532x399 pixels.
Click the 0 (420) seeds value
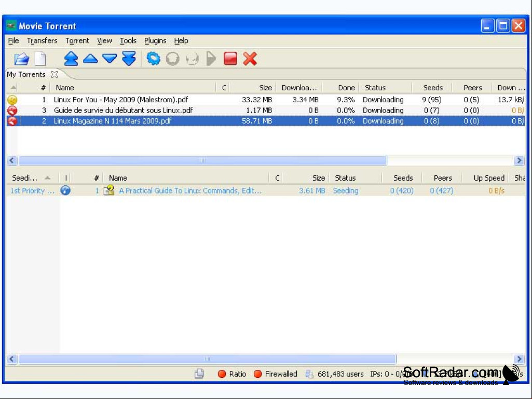click(402, 190)
